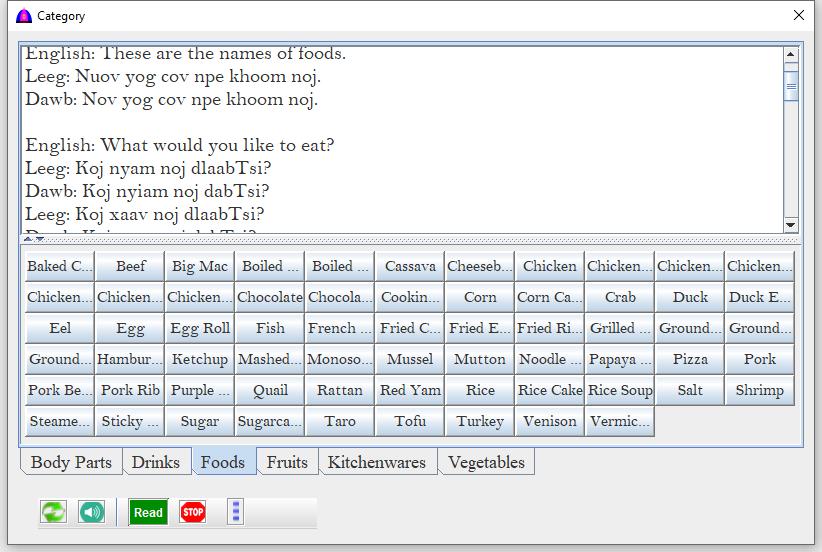Screen dimensions: 822x552
Task: Collapse the text pane using divider arrows
Action: (x=28, y=239)
